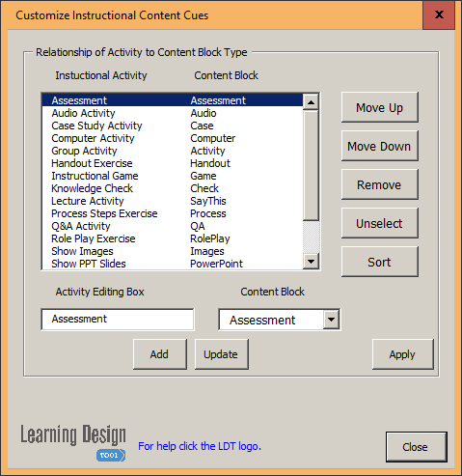
Task: Click the RolePlay content block entry
Action: pyautogui.click(x=210, y=238)
